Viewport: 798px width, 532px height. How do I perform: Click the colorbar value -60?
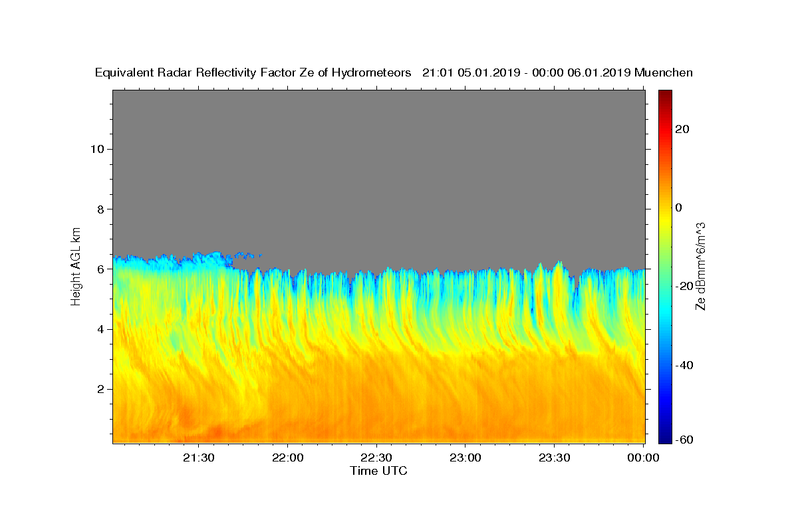pos(684,439)
